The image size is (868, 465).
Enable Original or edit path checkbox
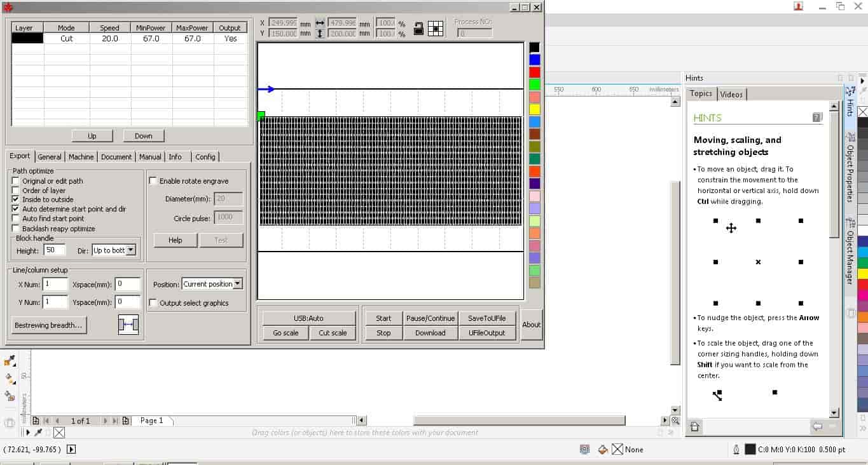click(x=16, y=181)
